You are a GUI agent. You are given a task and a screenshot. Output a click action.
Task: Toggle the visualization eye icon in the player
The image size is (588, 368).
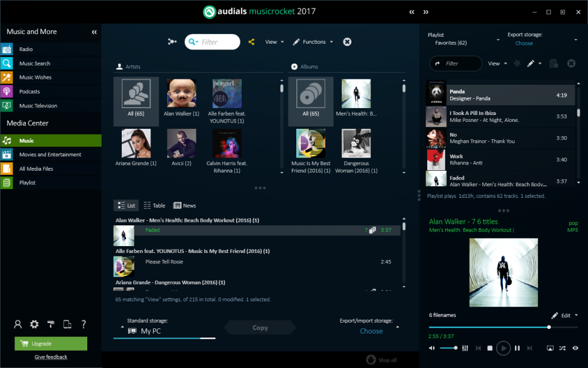(575, 348)
